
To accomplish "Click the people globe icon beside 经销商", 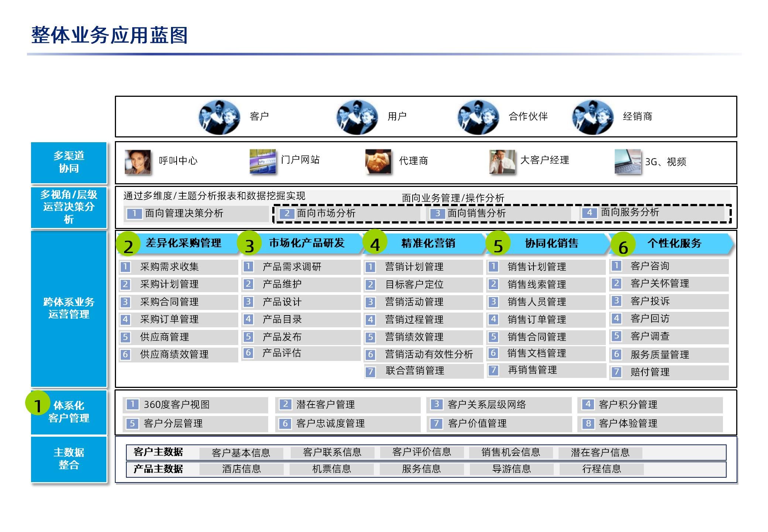I will (593, 117).
